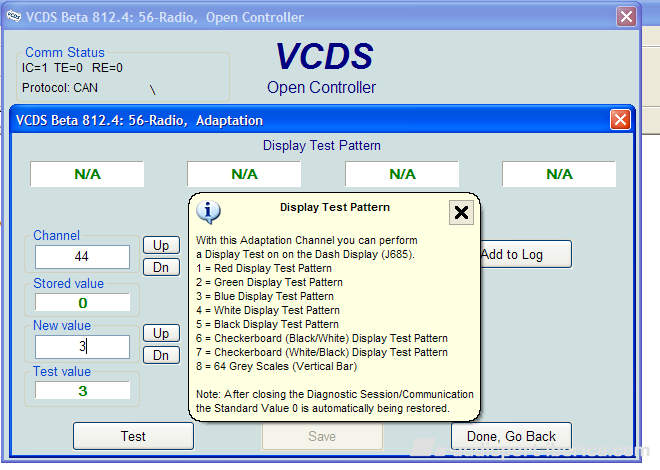Click the VCDS icon in the Open Controller title bar

coord(14,16)
